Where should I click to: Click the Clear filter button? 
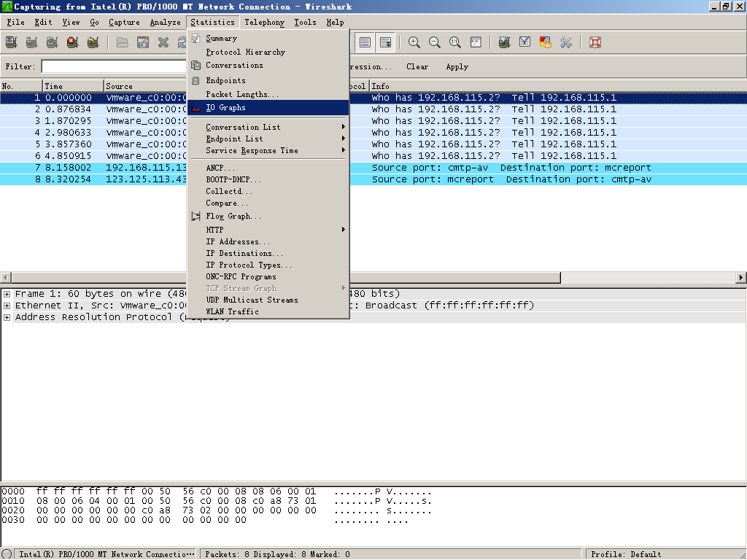coord(417,66)
